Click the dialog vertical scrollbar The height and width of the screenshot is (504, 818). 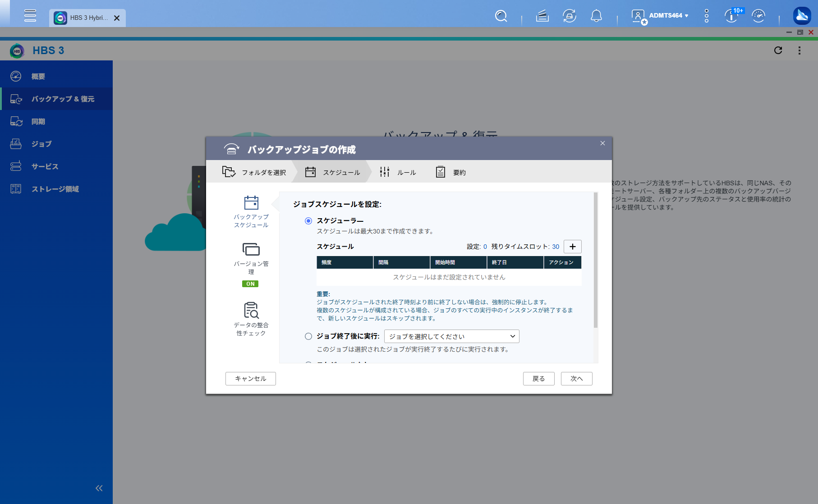[596, 260]
